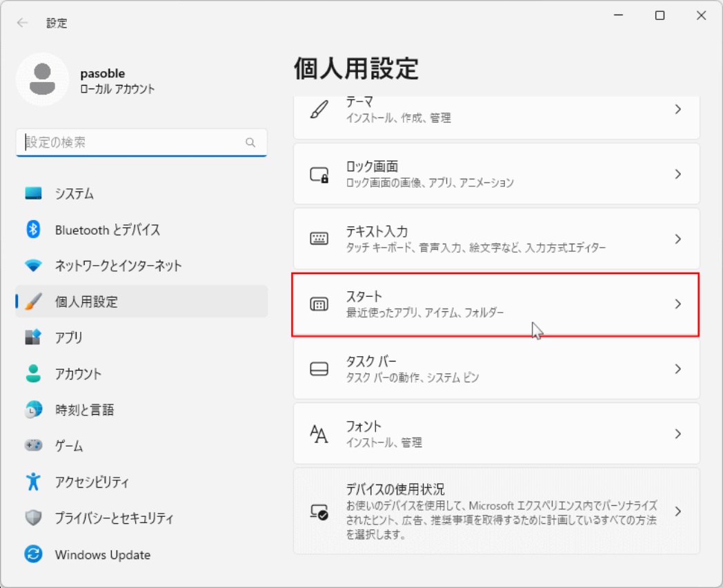The width and height of the screenshot is (723, 588).
Task: Open フォント settings via AA icon
Action: (x=318, y=433)
